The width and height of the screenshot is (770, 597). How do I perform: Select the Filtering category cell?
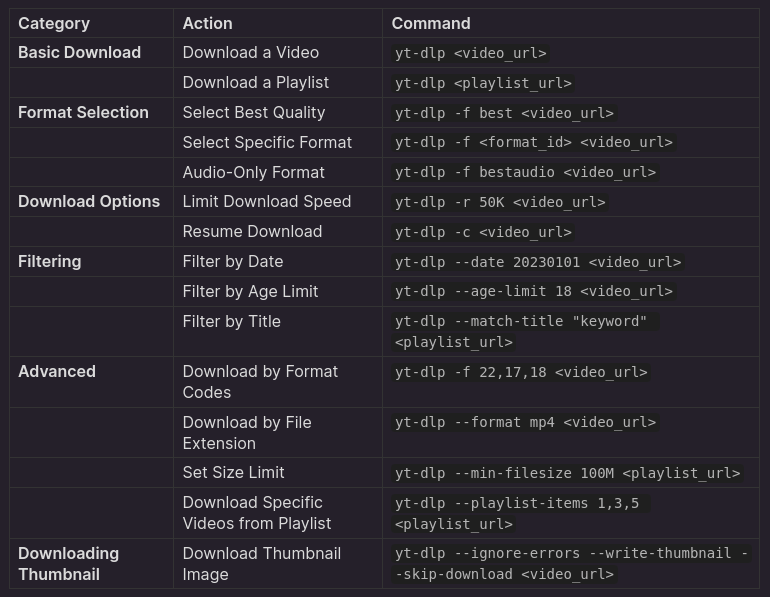[49, 261]
